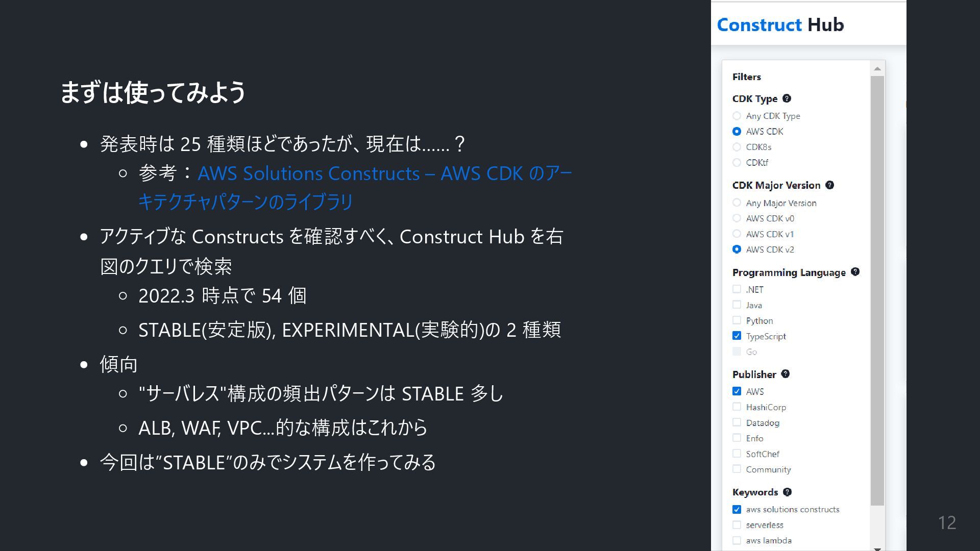Enable the Python language checkbox
980x551 pixels.
pos(737,320)
